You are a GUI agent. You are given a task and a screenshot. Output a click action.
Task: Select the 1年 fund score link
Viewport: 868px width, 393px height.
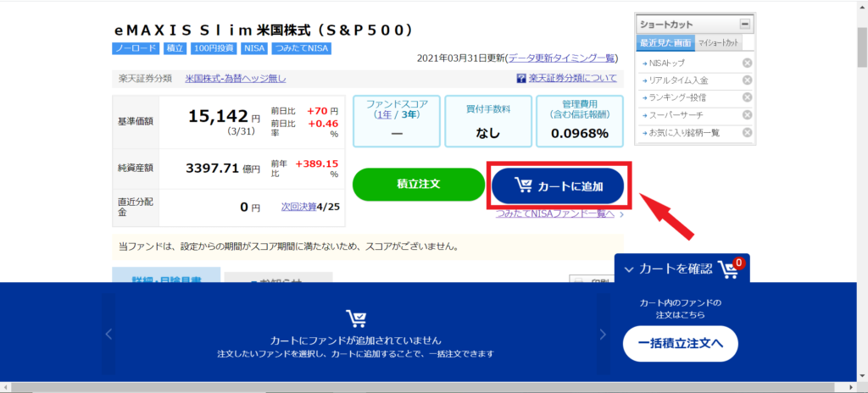pyautogui.click(x=382, y=114)
